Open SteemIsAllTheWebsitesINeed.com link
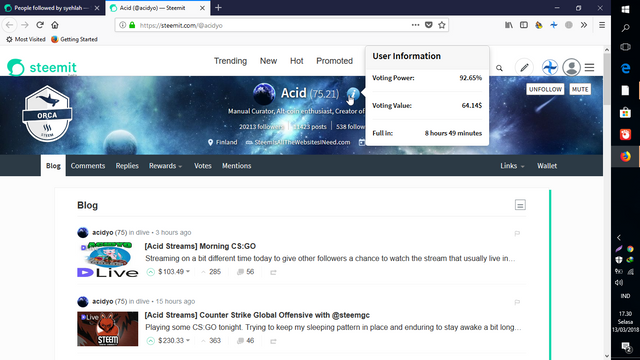This screenshot has height=360, width=640. (302, 142)
